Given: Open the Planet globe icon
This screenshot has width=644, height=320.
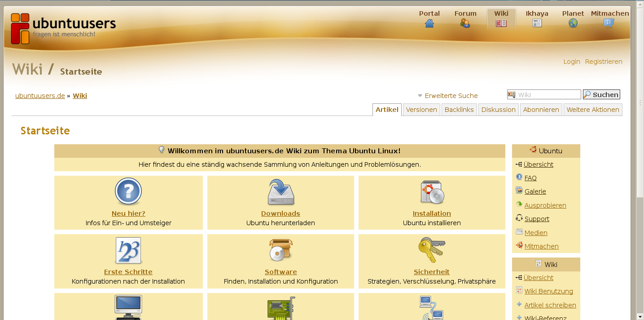Looking at the screenshot, I should [573, 23].
